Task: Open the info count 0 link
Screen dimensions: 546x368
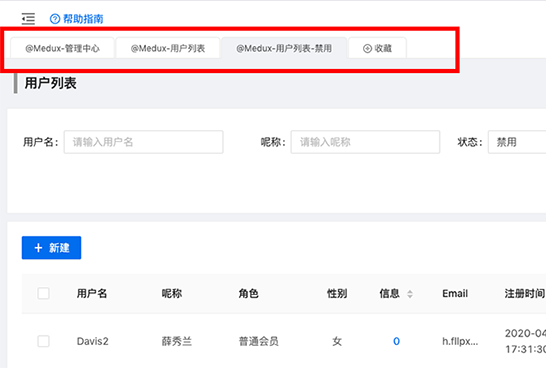Action: point(396,341)
